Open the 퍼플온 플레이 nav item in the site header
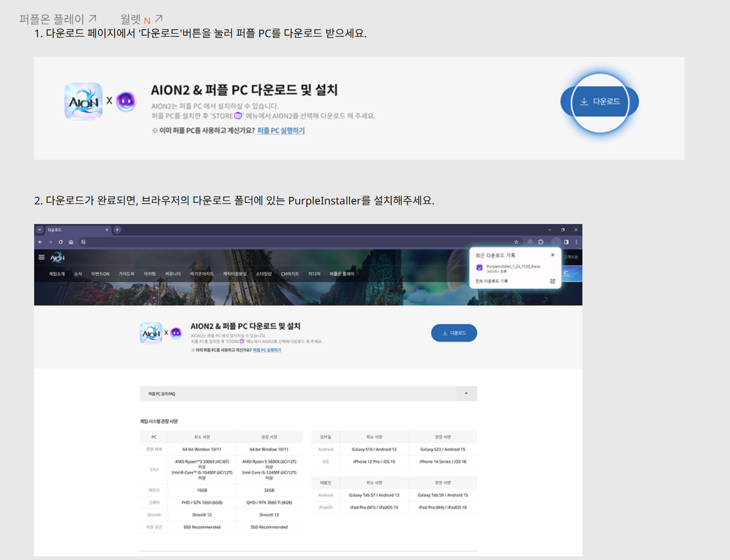Viewport: 730px width, 560px height. point(344,274)
